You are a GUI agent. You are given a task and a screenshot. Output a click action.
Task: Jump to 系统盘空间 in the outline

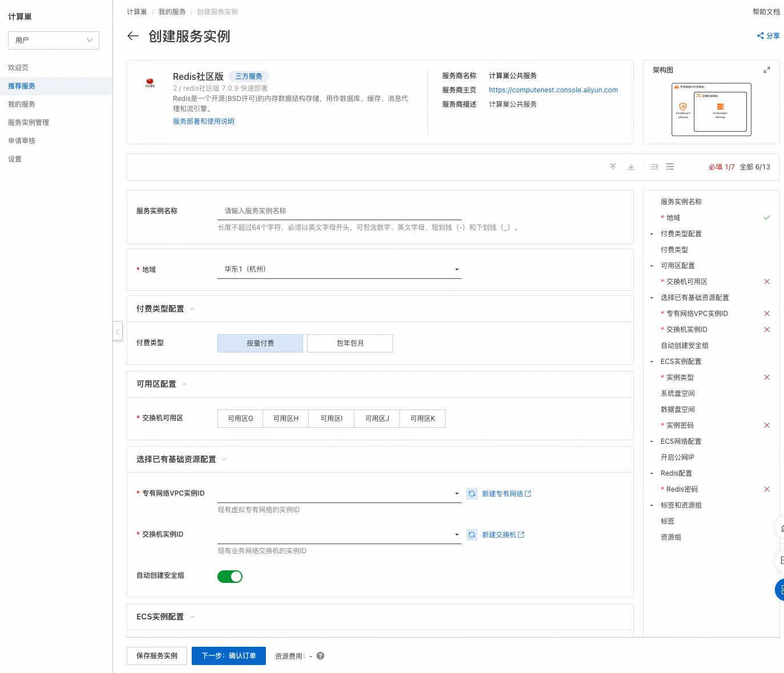tap(678, 394)
